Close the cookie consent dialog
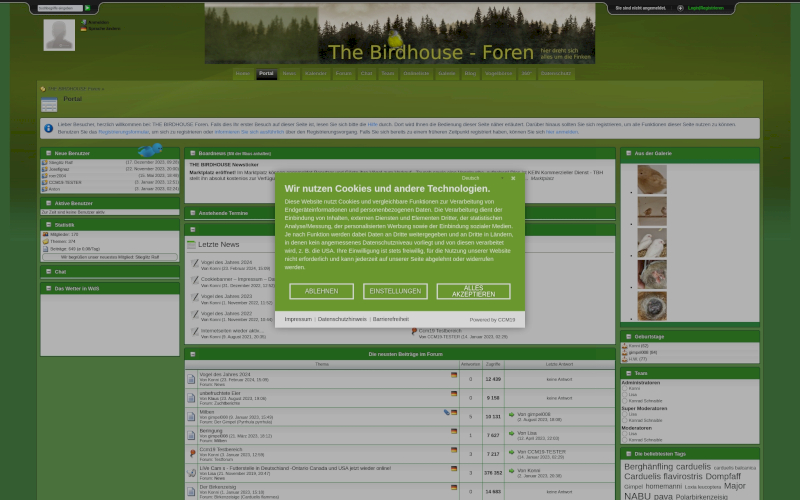 coord(513,178)
